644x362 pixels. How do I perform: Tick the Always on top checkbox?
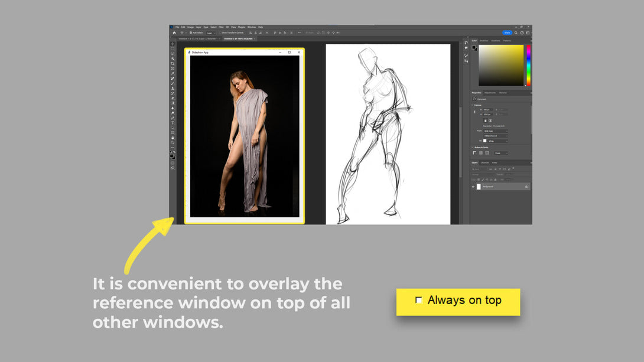pyautogui.click(x=418, y=301)
